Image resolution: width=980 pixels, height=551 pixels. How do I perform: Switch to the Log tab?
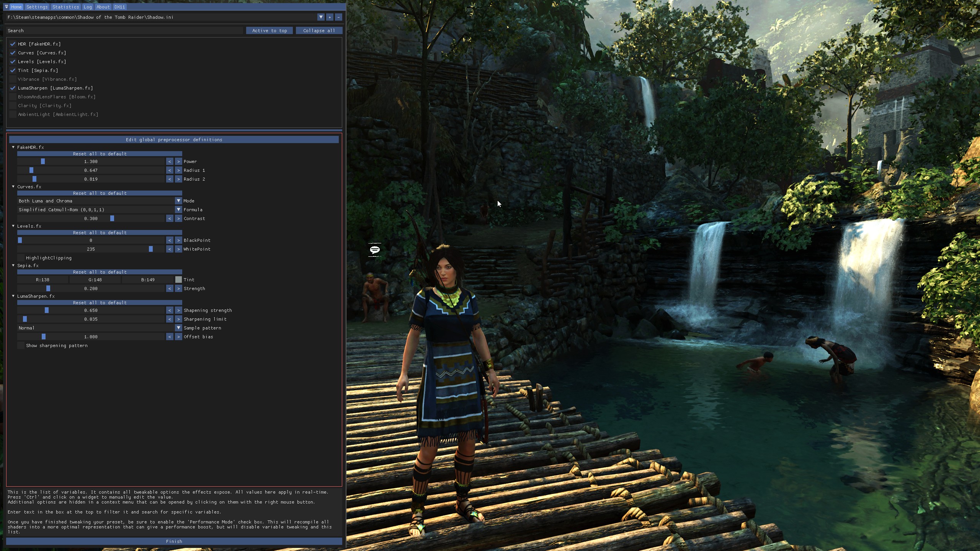(88, 7)
